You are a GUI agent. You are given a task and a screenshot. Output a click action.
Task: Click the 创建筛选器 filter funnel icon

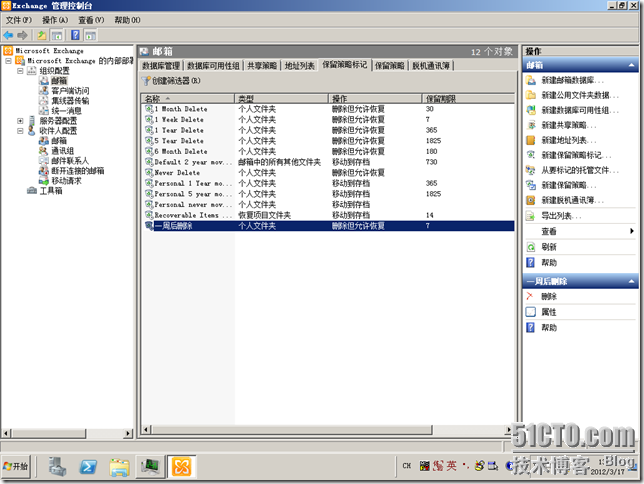(147, 81)
